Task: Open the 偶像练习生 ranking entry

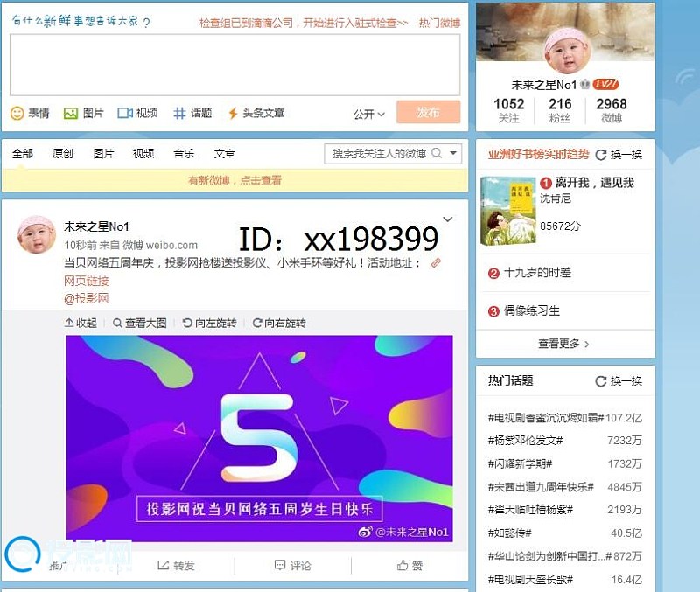Action: [532, 310]
